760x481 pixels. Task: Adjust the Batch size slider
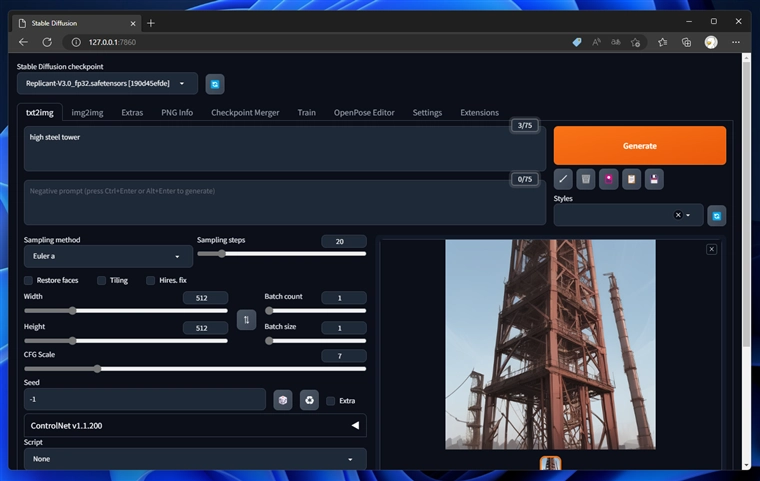316,341
